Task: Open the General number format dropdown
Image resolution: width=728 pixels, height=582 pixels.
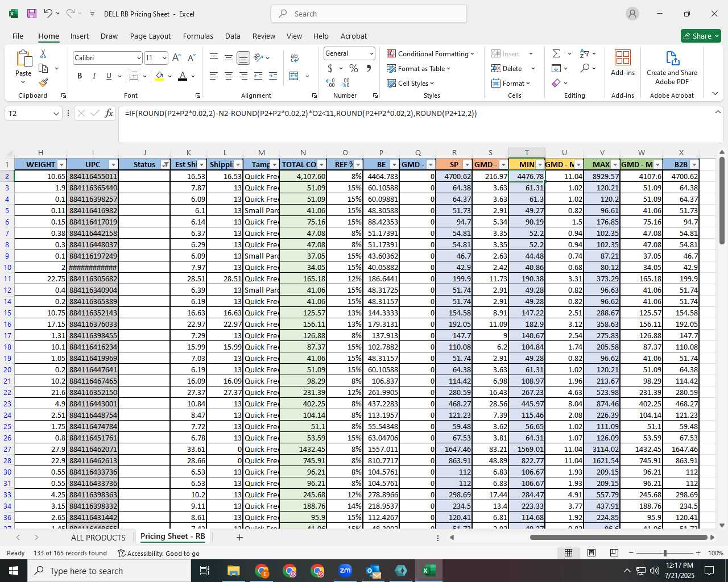Action: (371, 53)
